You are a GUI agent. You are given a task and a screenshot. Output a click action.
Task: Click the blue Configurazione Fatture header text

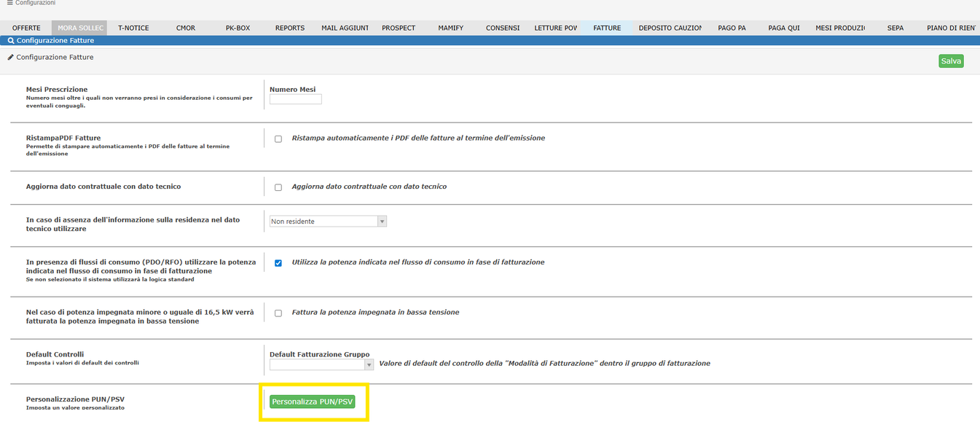(x=55, y=41)
